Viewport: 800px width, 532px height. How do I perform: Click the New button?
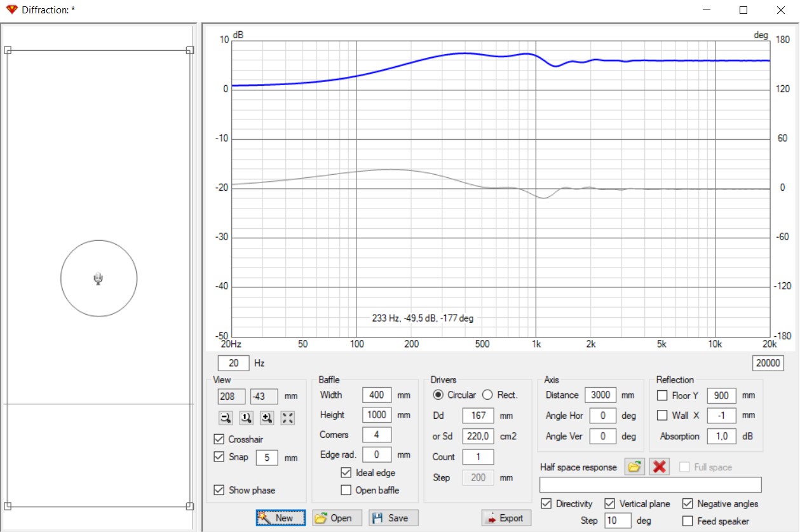(281, 518)
